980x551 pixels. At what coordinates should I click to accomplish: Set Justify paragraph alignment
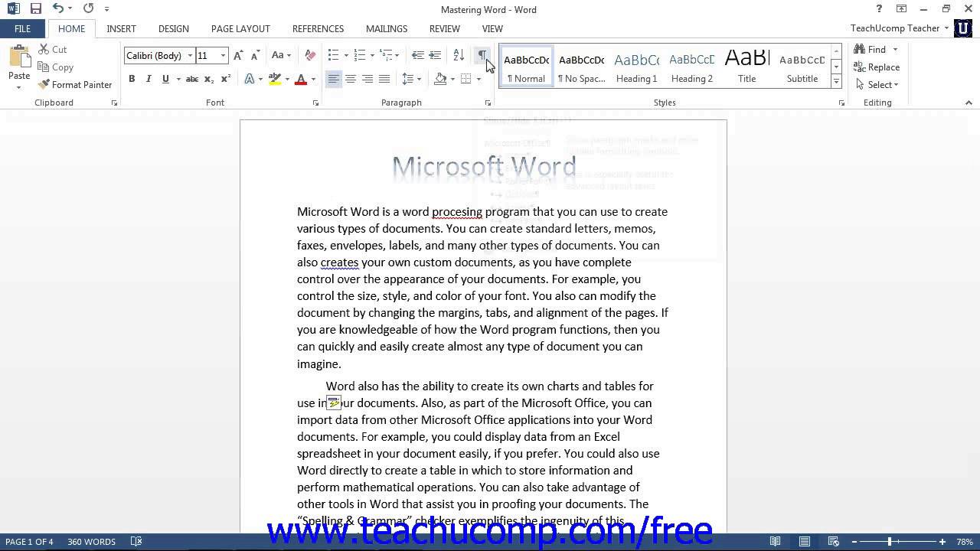pyautogui.click(x=384, y=79)
